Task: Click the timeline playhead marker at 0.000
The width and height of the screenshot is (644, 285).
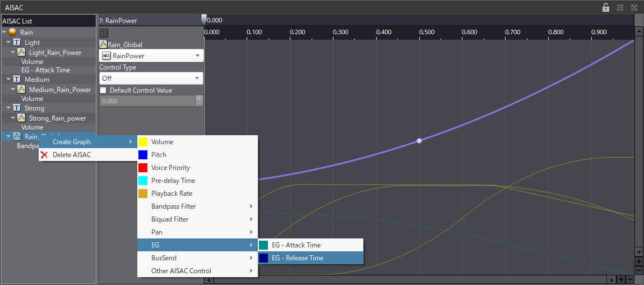Action: [x=204, y=19]
